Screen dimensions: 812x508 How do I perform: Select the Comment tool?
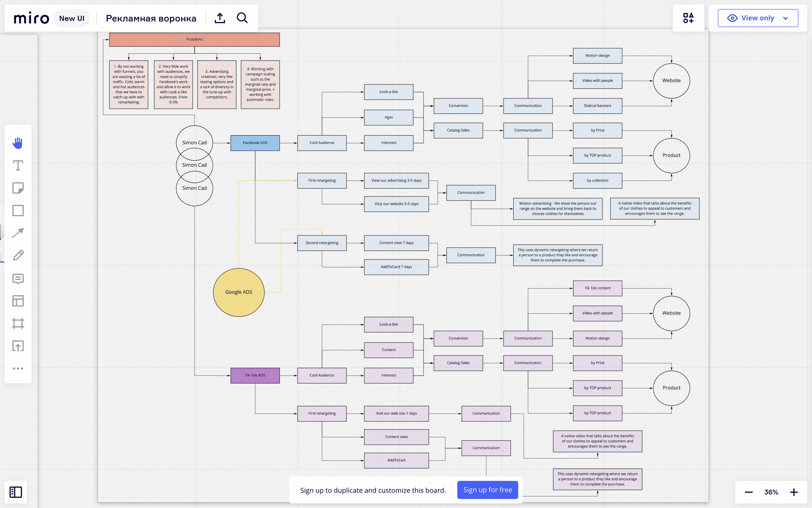[18, 279]
